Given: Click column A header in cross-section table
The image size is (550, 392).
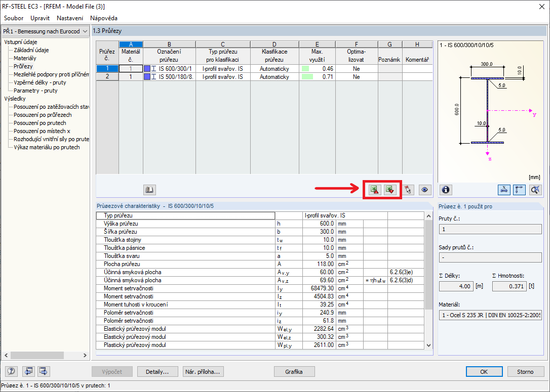Looking at the screenshot, I should click(131, 45).
